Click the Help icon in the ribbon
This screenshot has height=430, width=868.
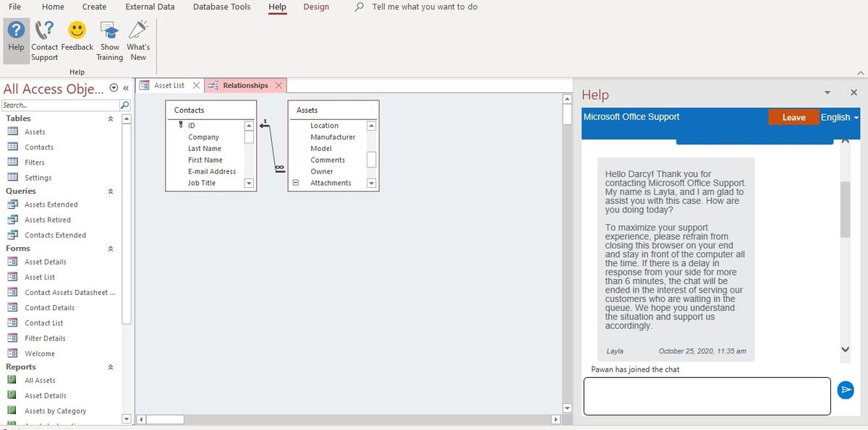[15, 34]
